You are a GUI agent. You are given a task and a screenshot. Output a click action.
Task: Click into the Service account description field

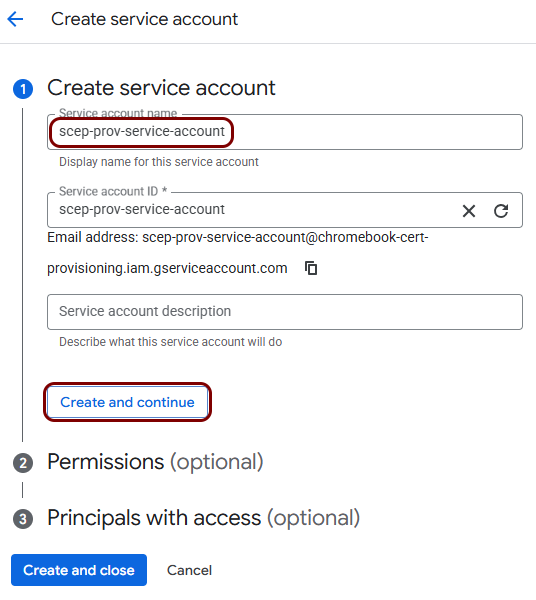[285, 312]
